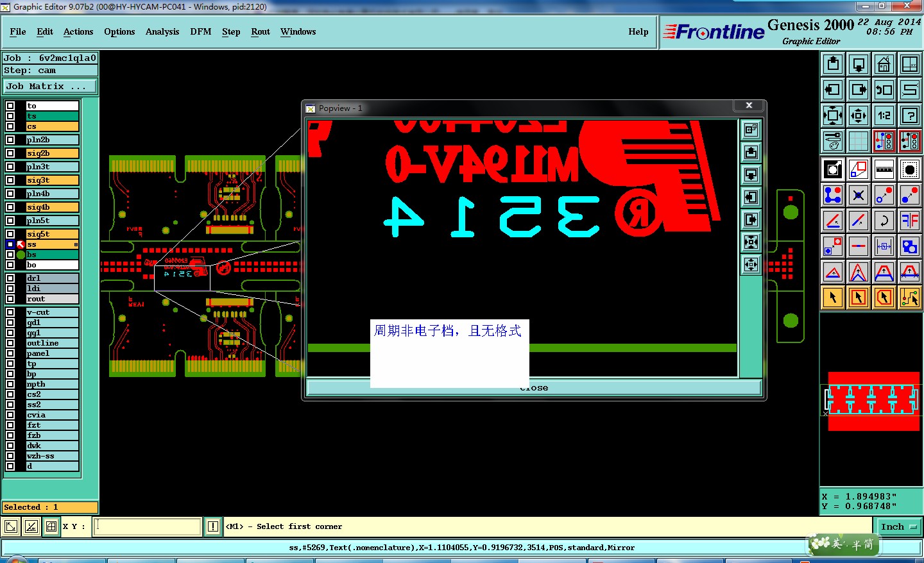The image size is (924, 563).
Task: Click the Windows menu item
Action: click(298, 31)
